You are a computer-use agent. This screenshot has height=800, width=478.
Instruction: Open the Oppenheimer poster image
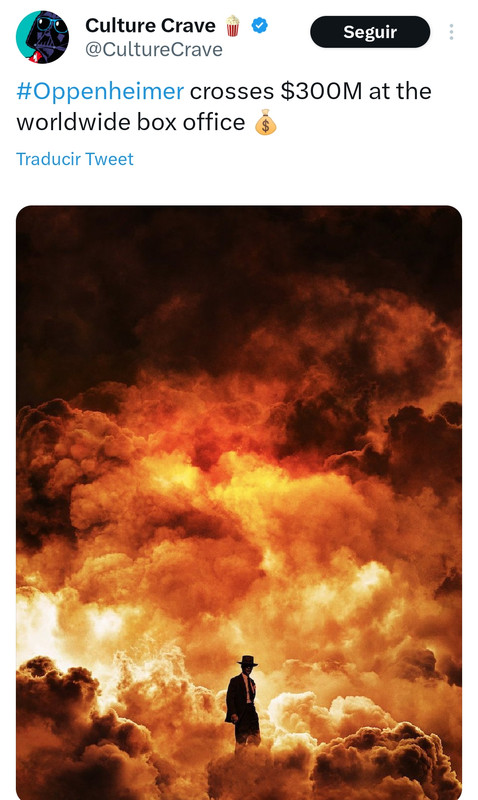[239, 503]
